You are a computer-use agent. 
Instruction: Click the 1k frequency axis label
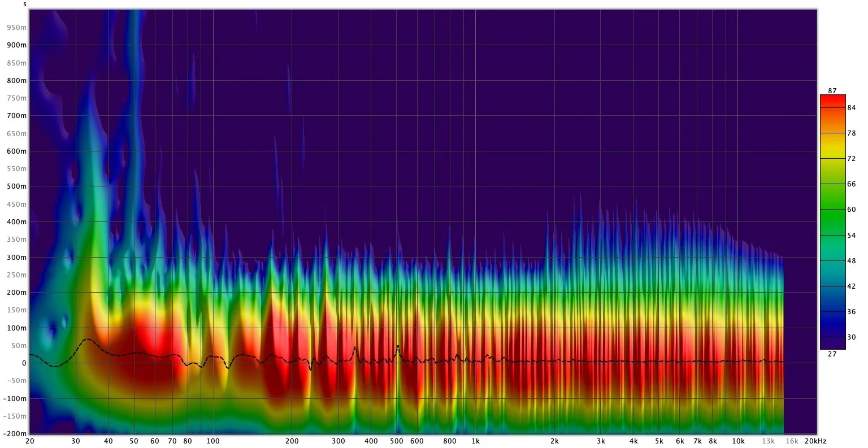point(475,441)
